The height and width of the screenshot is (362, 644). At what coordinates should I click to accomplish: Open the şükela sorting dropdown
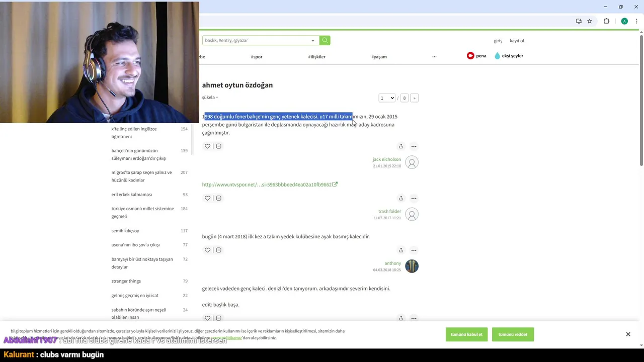[x=210, y=98]
